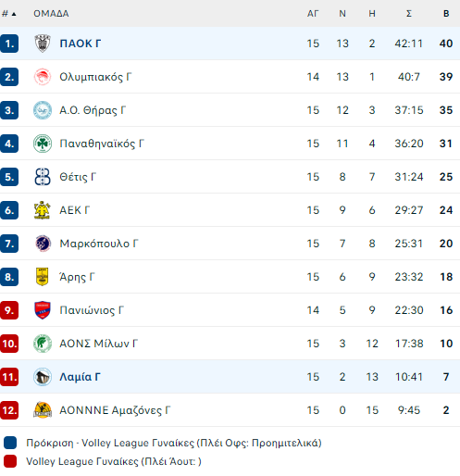Sort by the Ν wins column header
This screenshot has height=476, width=460.
click(342, 14)
